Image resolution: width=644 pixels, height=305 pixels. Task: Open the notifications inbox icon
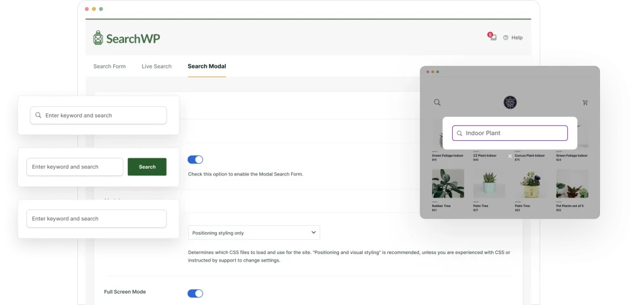[x=493, y=37]
